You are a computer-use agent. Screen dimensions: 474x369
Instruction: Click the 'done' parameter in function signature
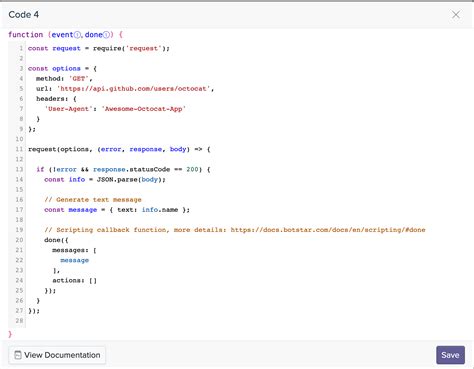coord(93,35)
